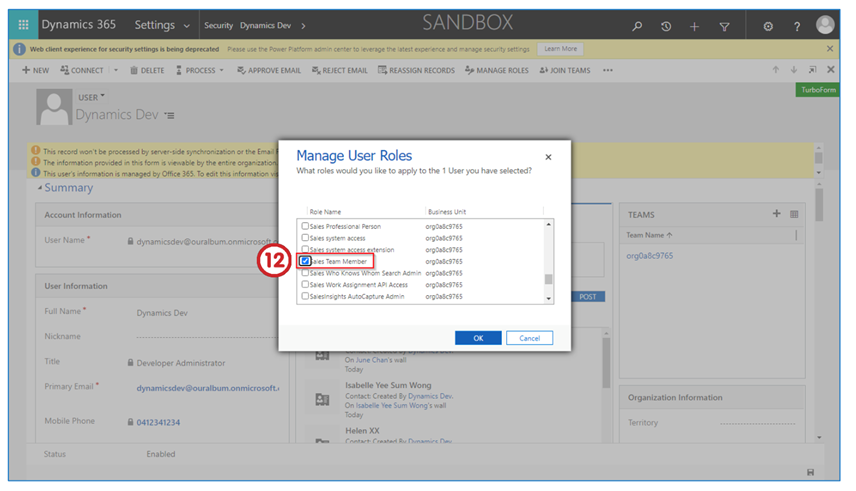Open the PROCESS command dropdown
856x491 pixels.
point(200,71)
